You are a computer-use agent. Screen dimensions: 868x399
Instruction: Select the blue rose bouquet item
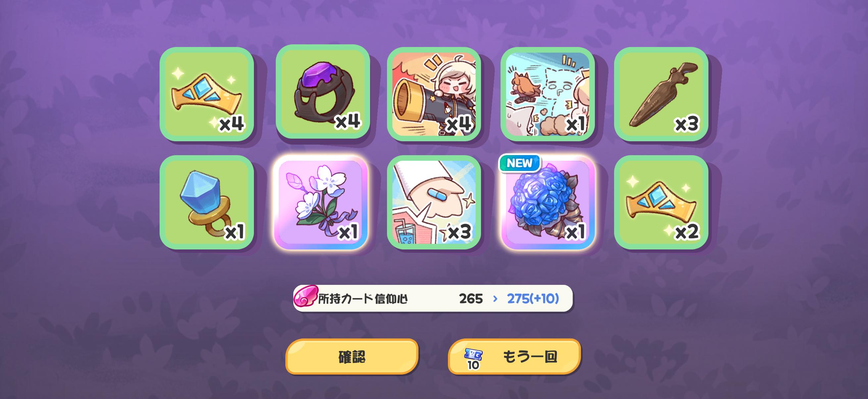pyautogui.click(x=547, y=202)
